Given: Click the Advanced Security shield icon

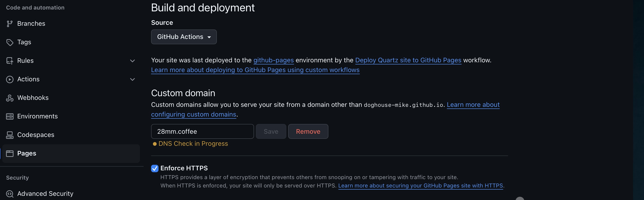Looking at the screenshot, I should coord(10,194).
